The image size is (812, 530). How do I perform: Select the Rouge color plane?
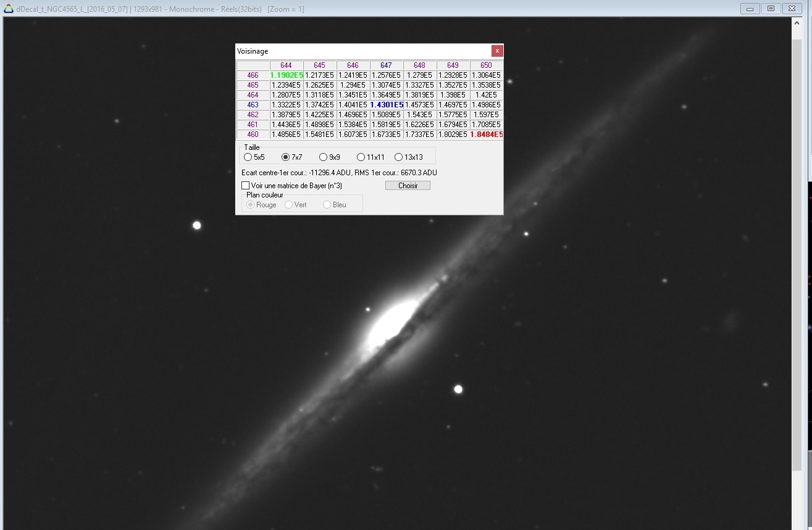pos(251,205)
